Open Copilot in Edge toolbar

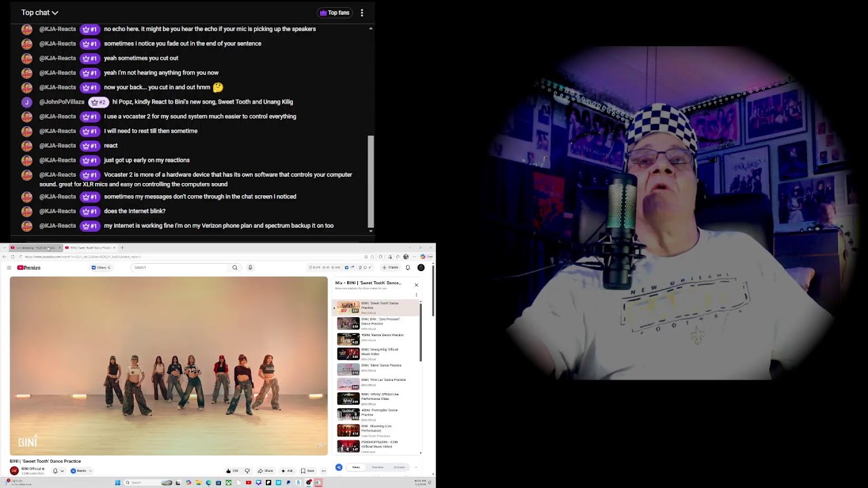coord(426,257)
